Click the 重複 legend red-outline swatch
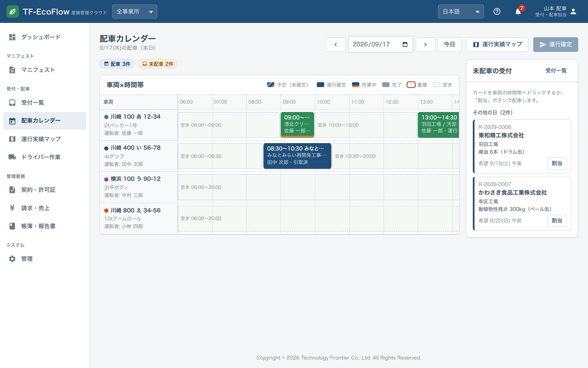Image resolution: width=588 pixels, height=368 pixels. point(411,85)
